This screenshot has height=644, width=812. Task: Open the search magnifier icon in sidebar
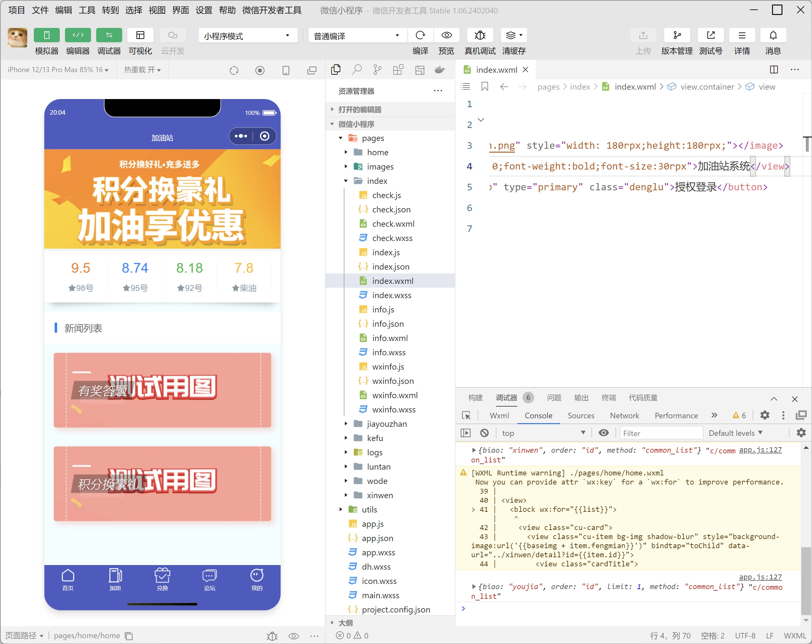[357, 69]
